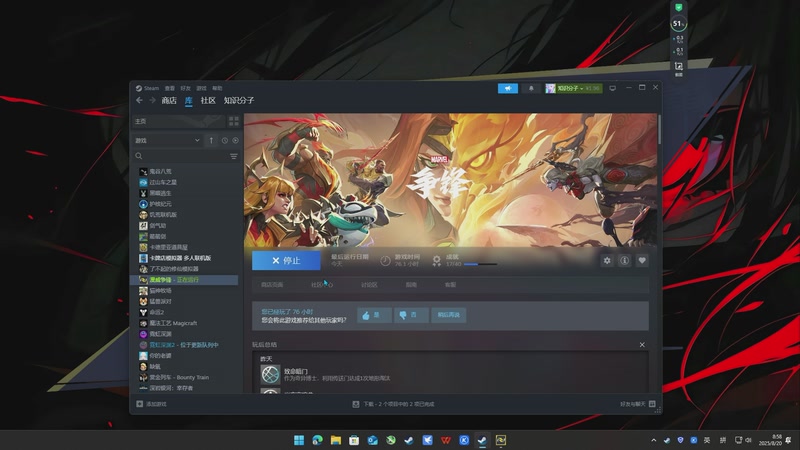The image size is (800, 450).
Task: Open the 知识分子 account dropdown
Action: point(573,88)
